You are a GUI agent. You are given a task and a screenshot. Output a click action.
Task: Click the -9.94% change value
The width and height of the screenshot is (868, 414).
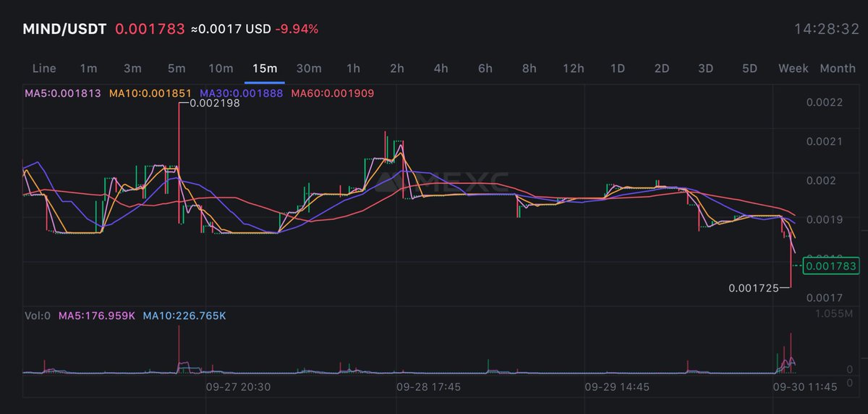[x=297, y=30]
